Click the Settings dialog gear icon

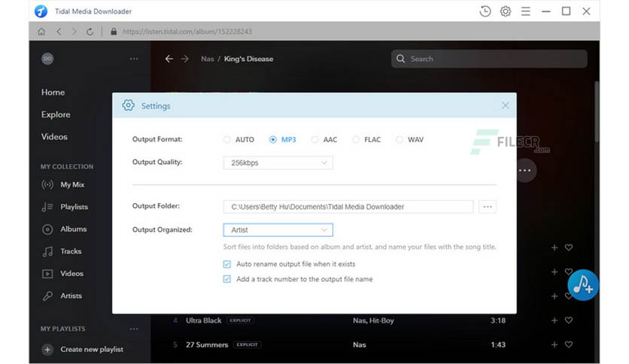129,105
